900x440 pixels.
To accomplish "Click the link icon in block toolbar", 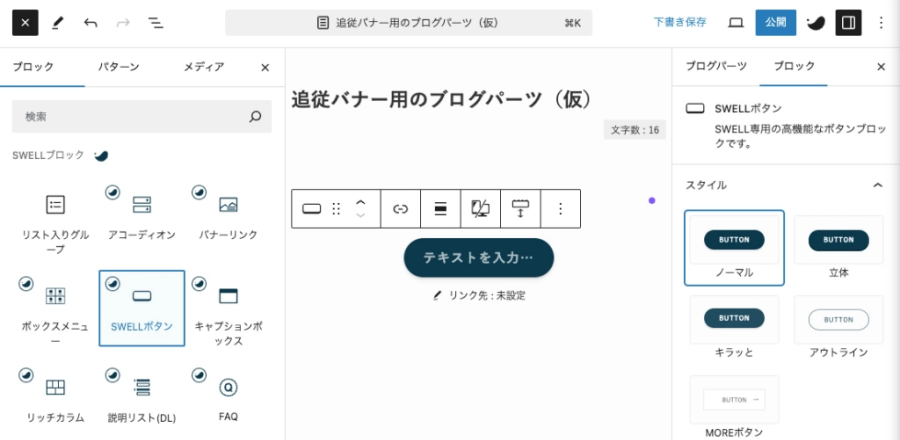I will [400, 209].
